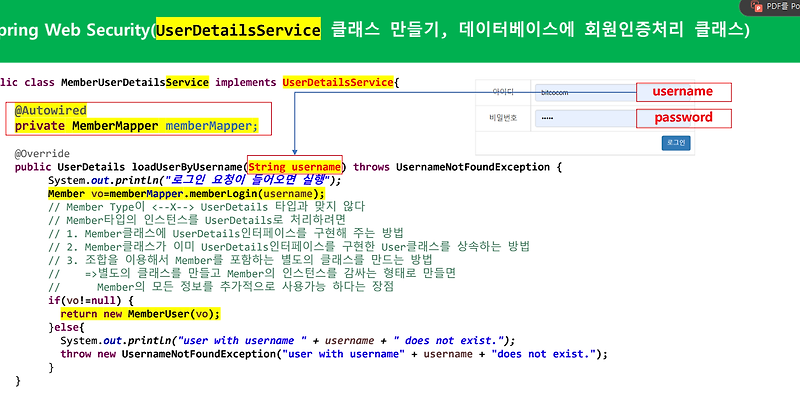Click the 로그인 button in the login form

[x=676, y=143]
